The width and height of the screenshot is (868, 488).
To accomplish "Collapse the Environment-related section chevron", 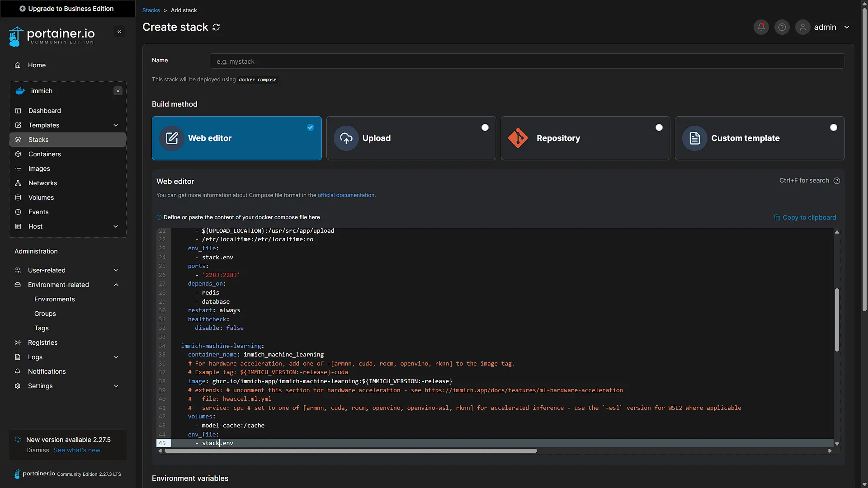I will click(116, 285).
